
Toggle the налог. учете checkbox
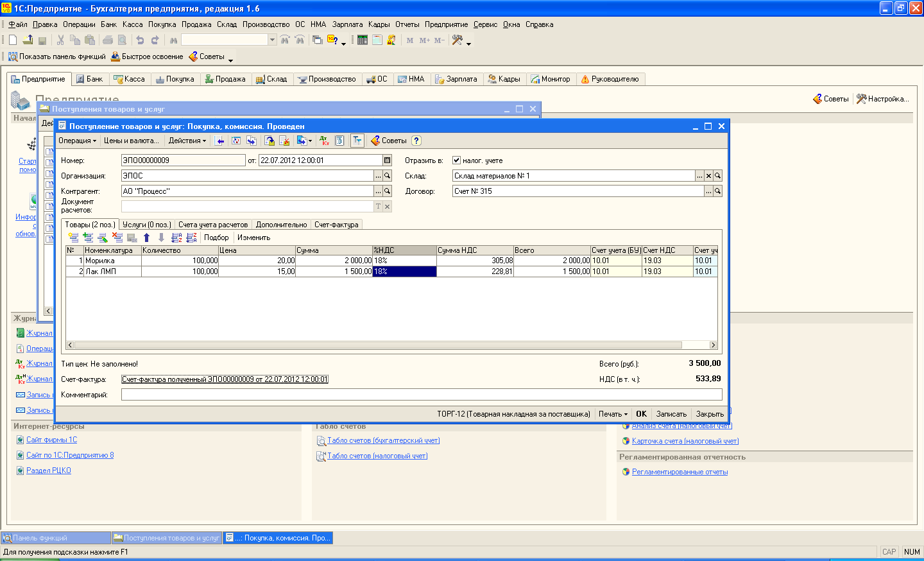pyautogui.click(x=456, y=160)
